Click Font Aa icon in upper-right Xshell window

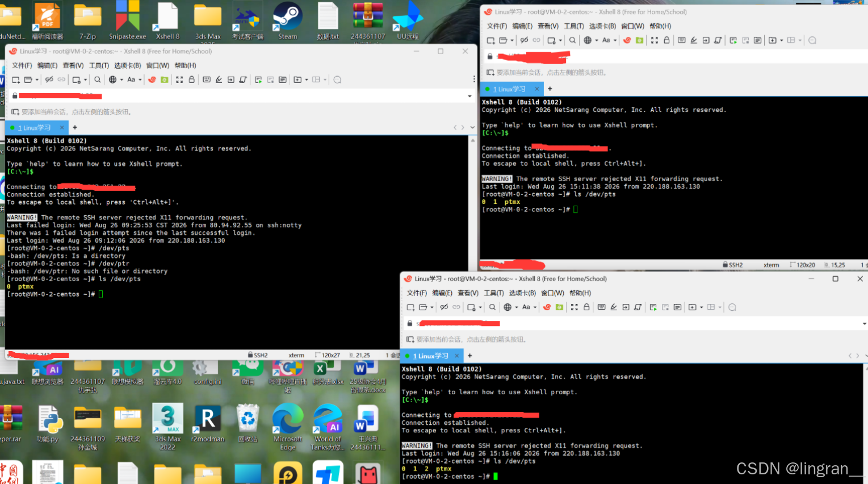pos(606,40)
